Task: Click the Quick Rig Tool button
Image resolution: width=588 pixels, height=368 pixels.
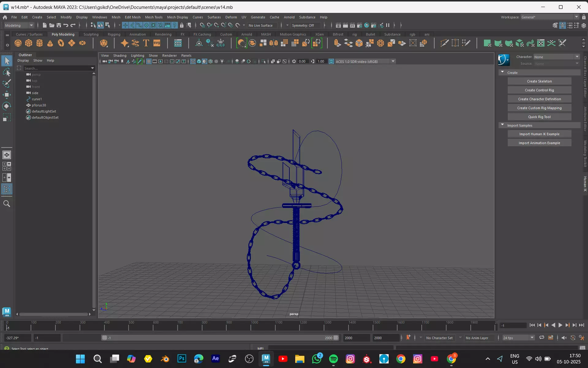Action: (539, 117)
